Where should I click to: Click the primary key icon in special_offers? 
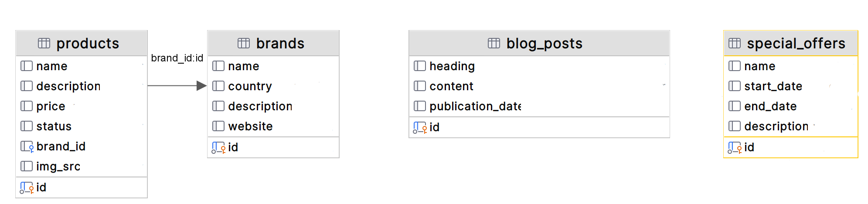click(735, 148)
